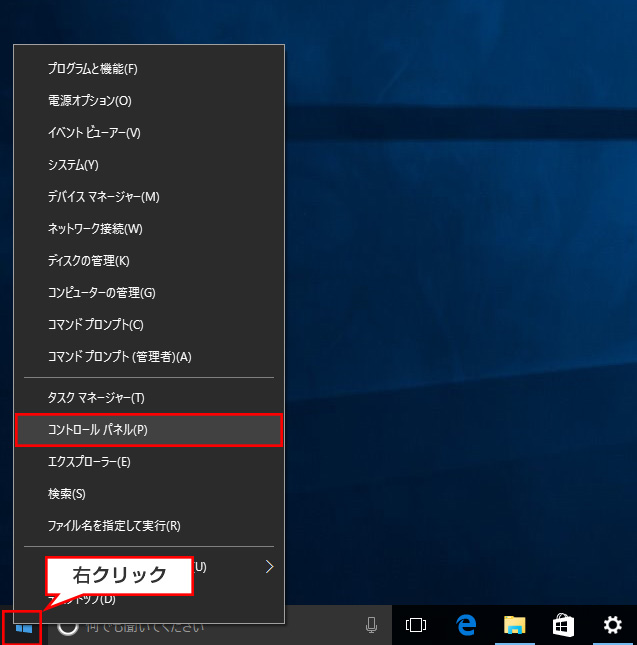Click the Cortana circle icon in search bar
This screenshot has width=637, height=645.
coord(67,626)
